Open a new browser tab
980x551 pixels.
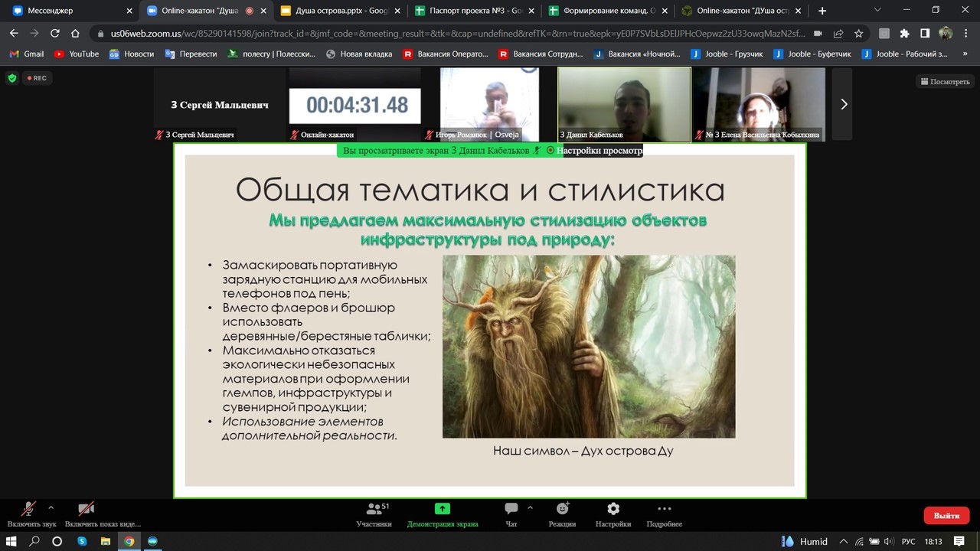(x=822, y=11)
